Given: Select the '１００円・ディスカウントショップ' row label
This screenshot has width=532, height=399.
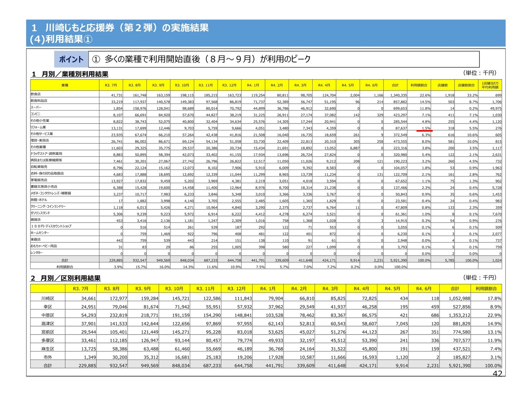Looking at the screenshot, I should (x=51, y=226).
